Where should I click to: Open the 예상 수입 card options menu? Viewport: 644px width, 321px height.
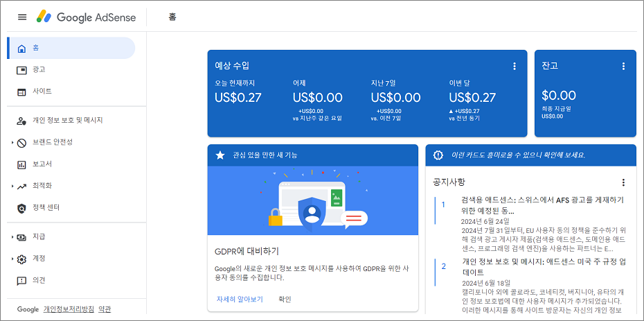tap(515, 66)
